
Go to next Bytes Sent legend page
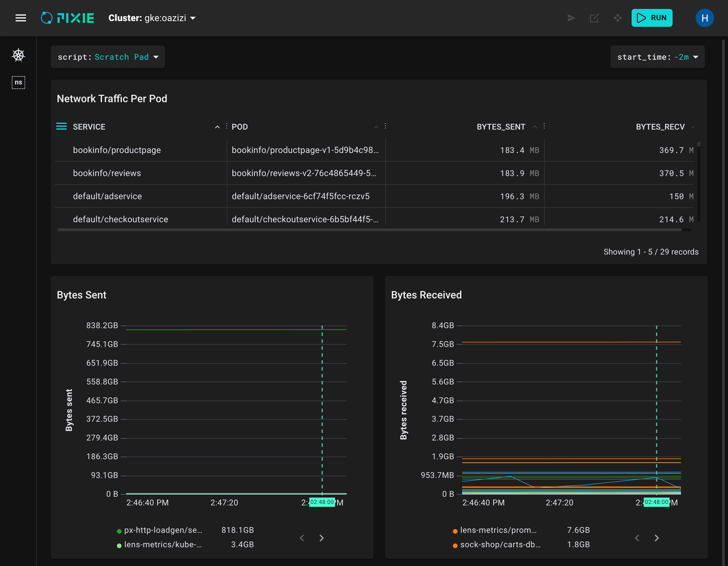tap(321, 538)
